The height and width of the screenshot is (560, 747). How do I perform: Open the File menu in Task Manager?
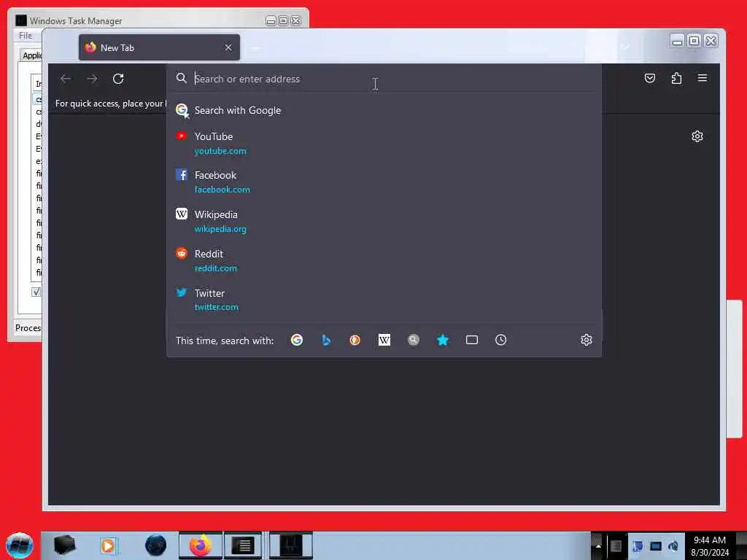(26, 36)
